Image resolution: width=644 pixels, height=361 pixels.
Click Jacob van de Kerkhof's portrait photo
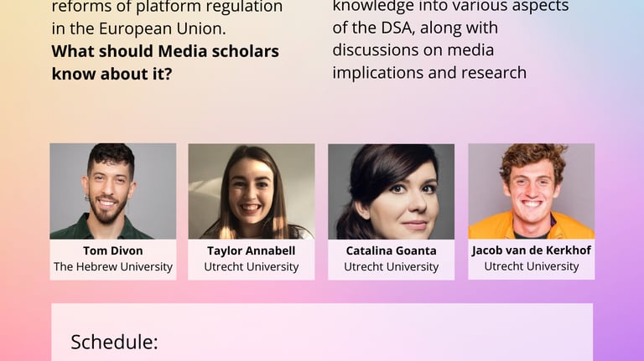[x=531, y=191]
